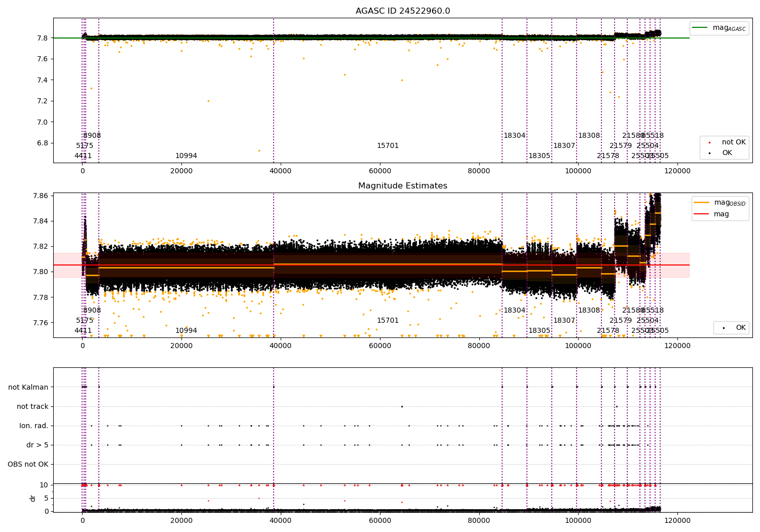Click the lowest orange outlier point in the top panel
The height and width of the screenshot is (532, 760).
[259, 150]
